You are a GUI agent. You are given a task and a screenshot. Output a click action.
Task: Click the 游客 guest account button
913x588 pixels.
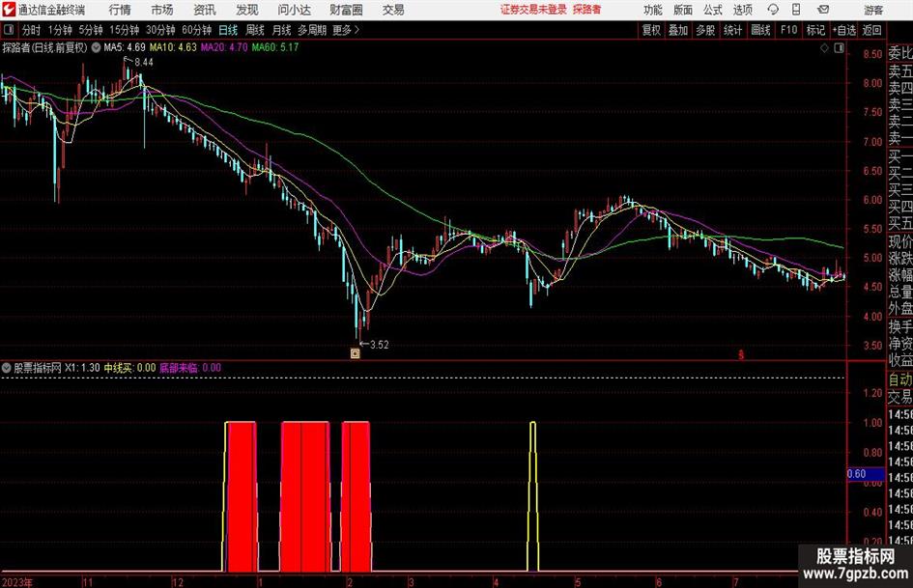873,10
